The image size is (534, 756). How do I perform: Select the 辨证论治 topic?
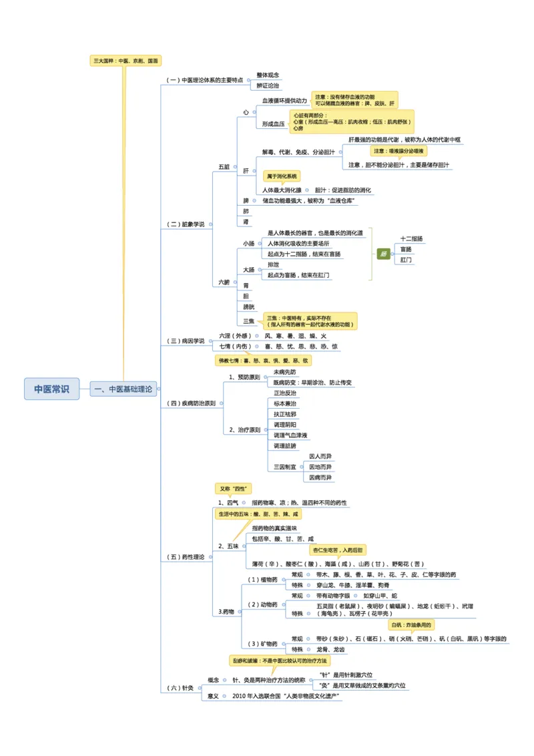[x=266, y=85]
